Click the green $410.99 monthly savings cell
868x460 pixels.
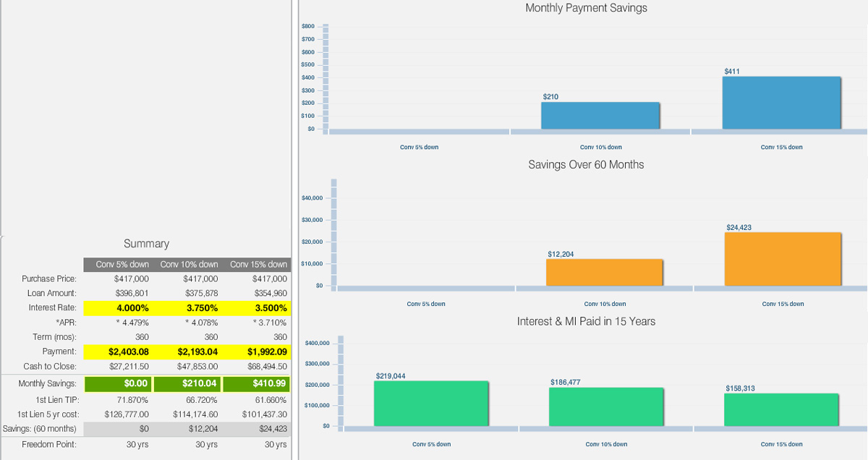pyautogui.click(x=256, y=384)
